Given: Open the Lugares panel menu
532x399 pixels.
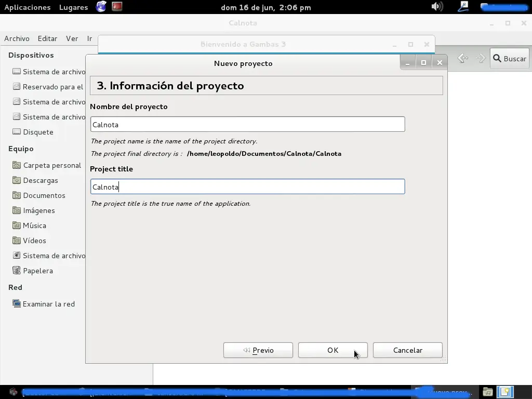Looking at the screenshot, I should (x=74, y=7).
